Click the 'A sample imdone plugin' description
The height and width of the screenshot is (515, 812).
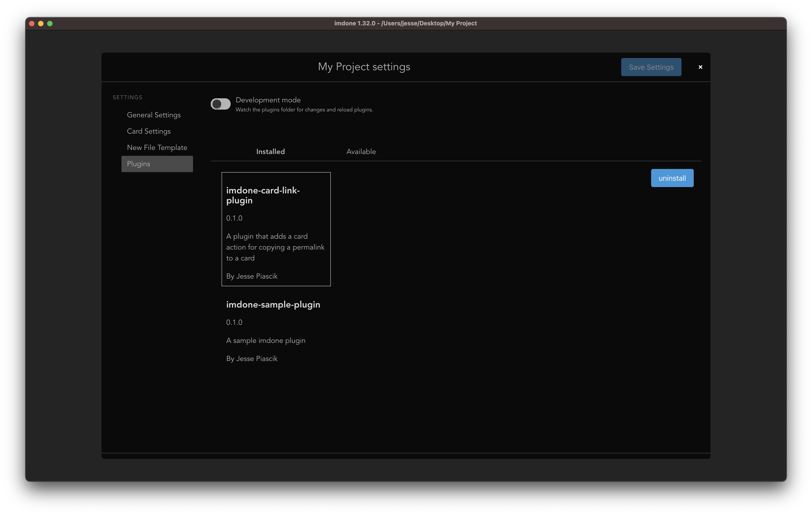pos(266,340)
